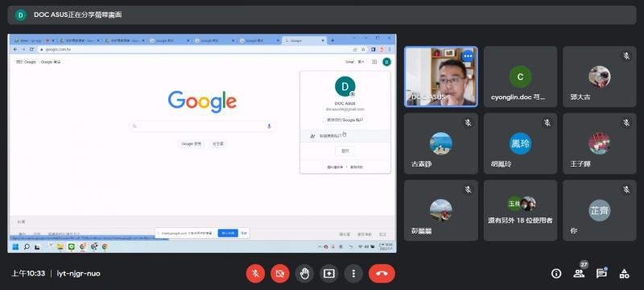Open meeting details info icon
This screenshot has width=644, height=290.
[556, 274]
